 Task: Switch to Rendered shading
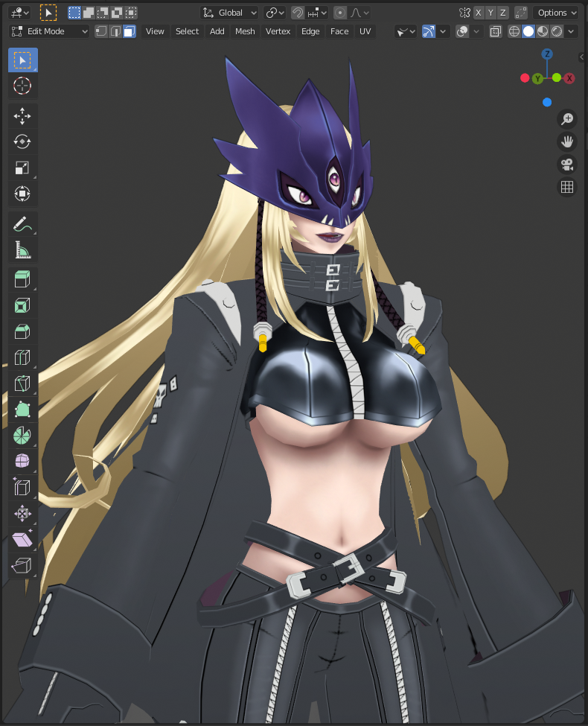[x=557, y=31]
